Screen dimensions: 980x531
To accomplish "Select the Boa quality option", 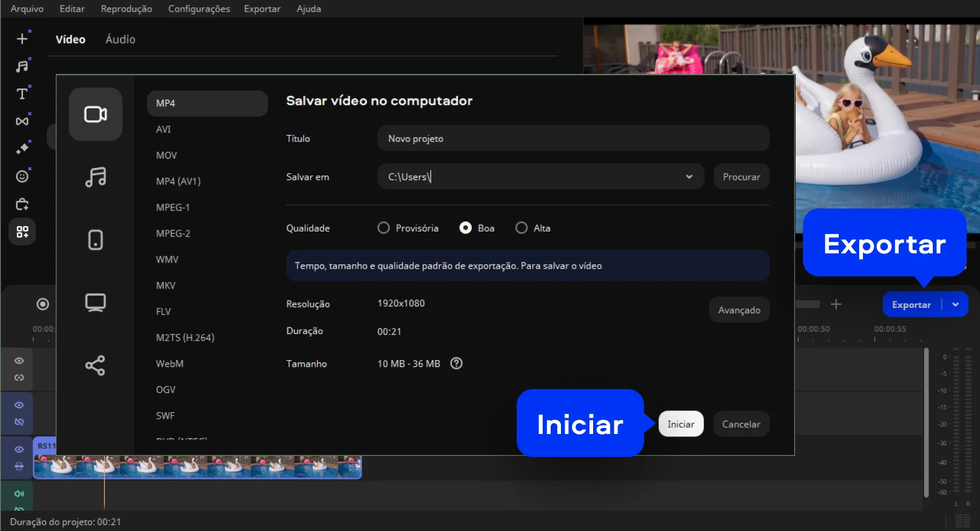I will click(477, 228).
